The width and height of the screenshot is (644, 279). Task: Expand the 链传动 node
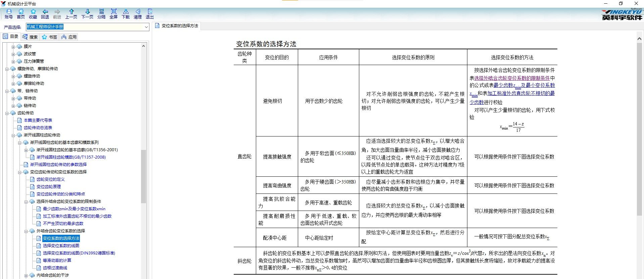click(x=13, y=106)
